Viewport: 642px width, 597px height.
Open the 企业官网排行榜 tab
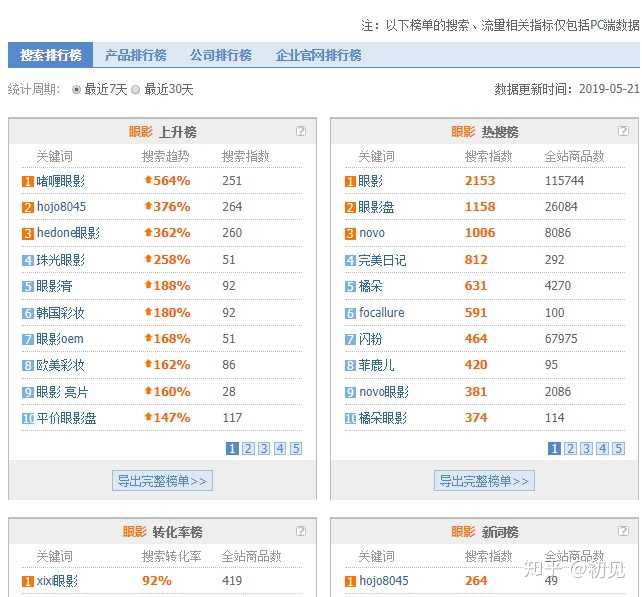pos(319,55)
